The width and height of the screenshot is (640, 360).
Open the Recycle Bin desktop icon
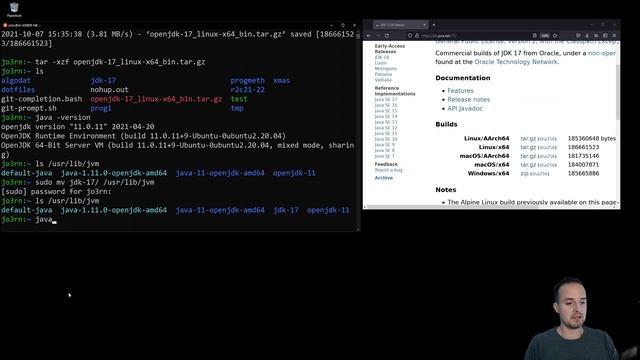click(14, 9)
